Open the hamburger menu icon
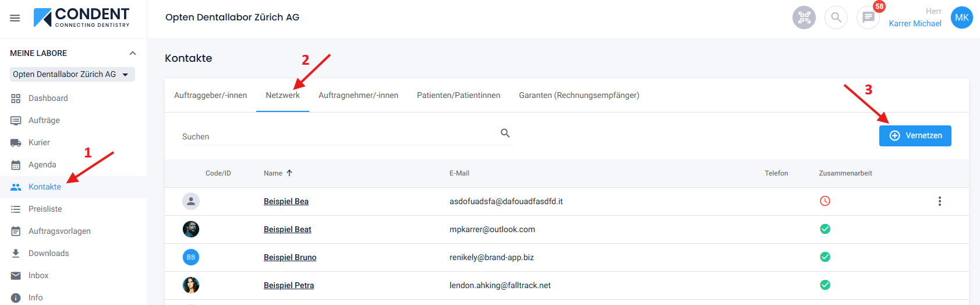Image resolution: width=980 pixels, height=305 pixels. click(15, 18)
